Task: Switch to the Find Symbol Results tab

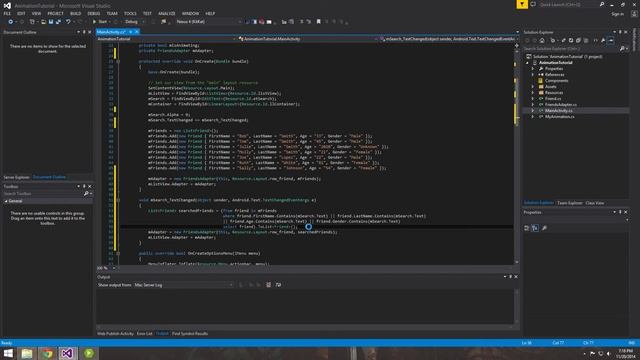Action: [x=190, y=334]
